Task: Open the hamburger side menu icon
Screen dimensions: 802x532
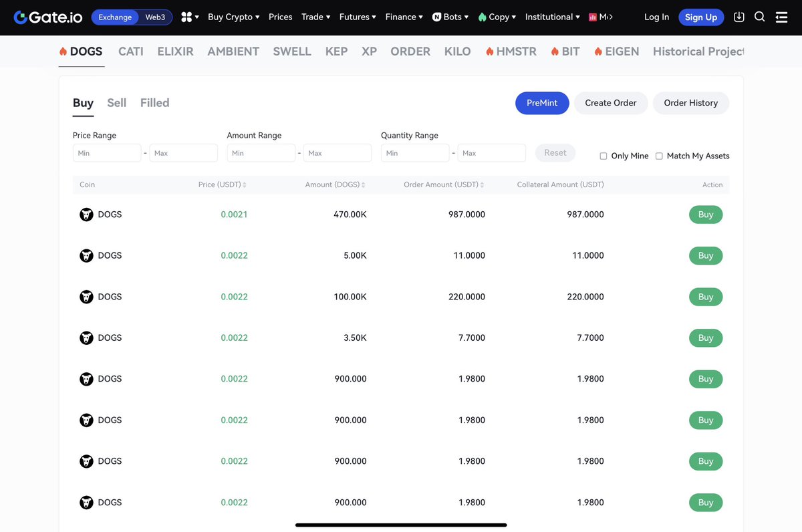Action: coord(781,17)
